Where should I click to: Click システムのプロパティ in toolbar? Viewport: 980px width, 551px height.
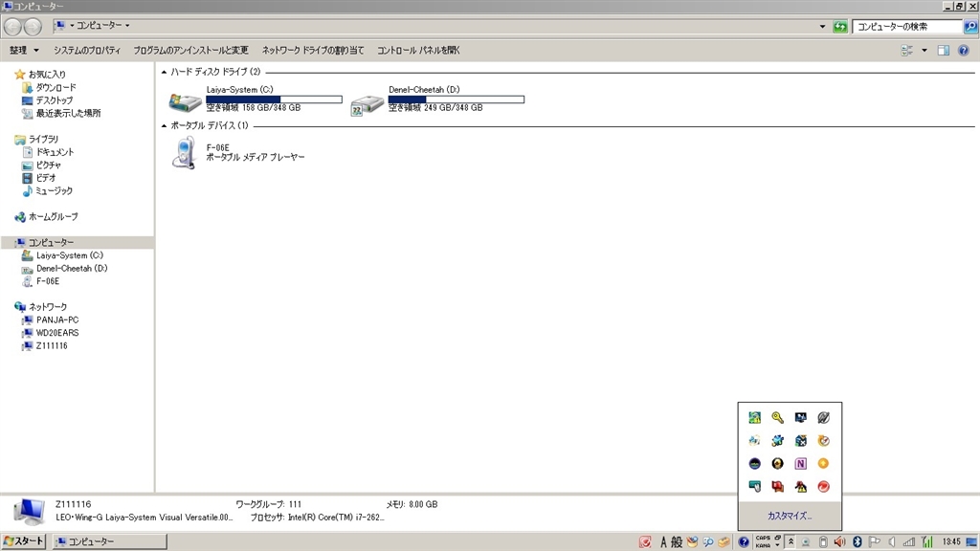[x=87, y=51]
